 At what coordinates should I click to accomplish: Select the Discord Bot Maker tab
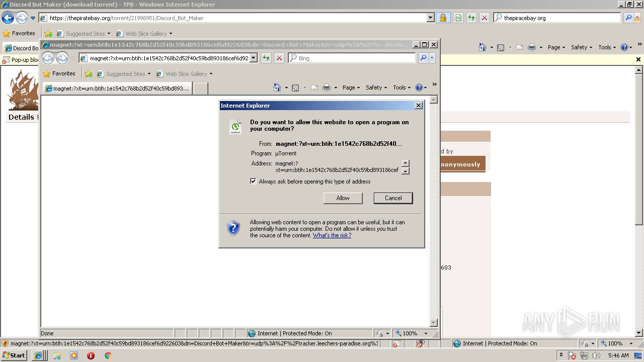click(21, 48)
